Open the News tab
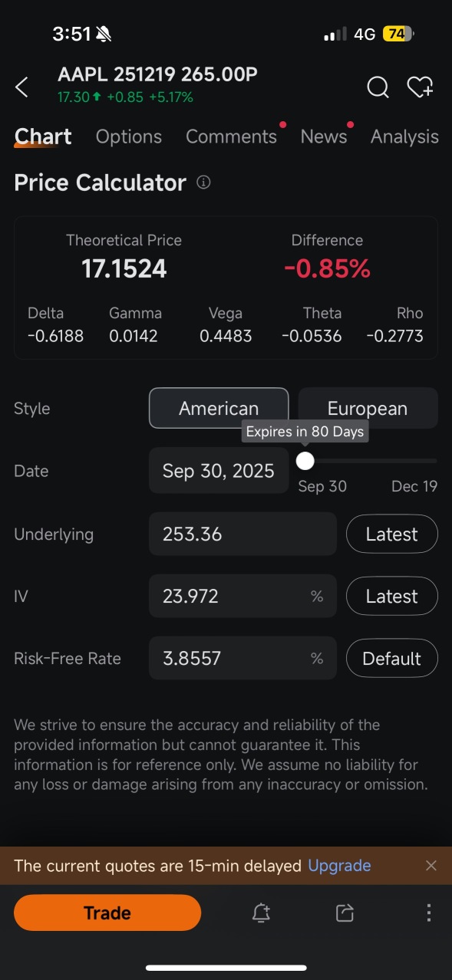 point(323,136)
